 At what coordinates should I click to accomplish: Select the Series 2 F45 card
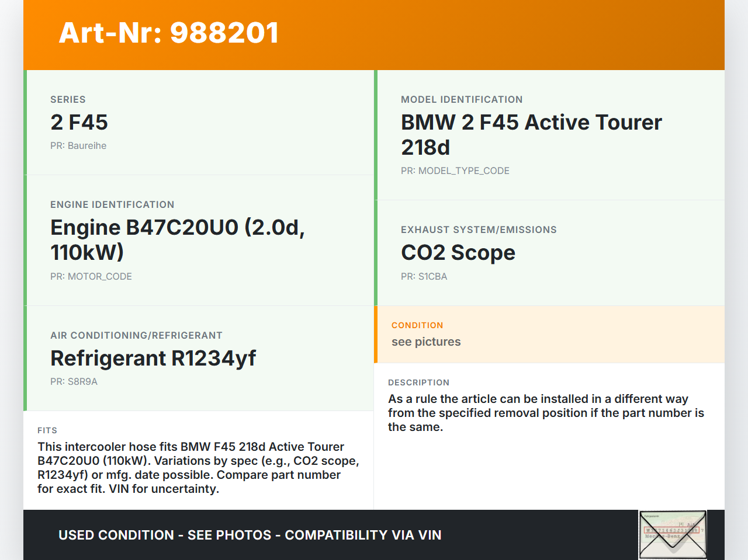coord(199,123)
